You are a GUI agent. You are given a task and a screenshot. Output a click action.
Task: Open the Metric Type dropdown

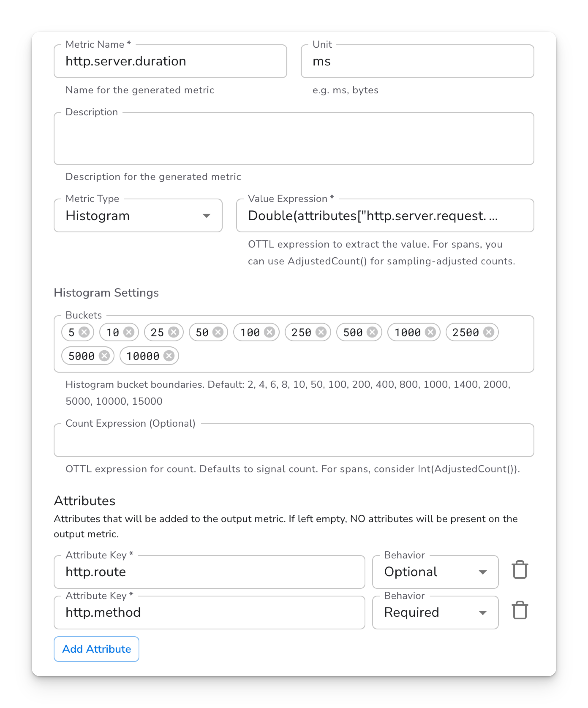pos(138,215)
